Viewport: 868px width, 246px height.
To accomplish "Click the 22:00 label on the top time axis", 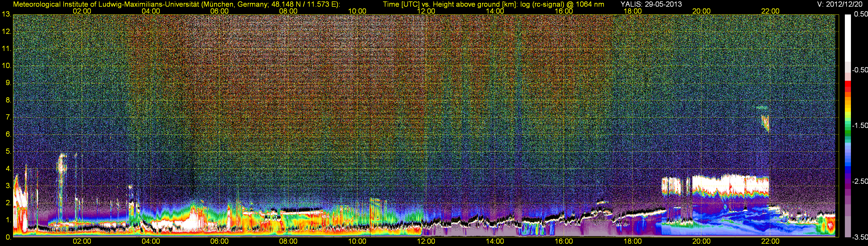I will 770,11.
